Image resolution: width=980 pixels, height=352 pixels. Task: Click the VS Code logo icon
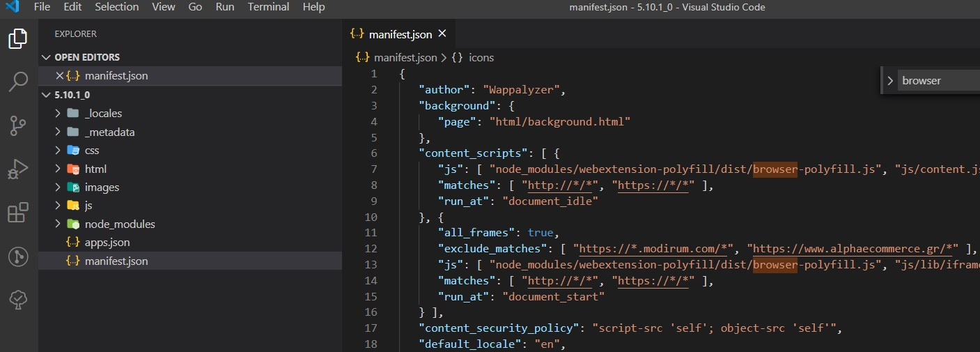pyautogui.click(x=12, y=8)
